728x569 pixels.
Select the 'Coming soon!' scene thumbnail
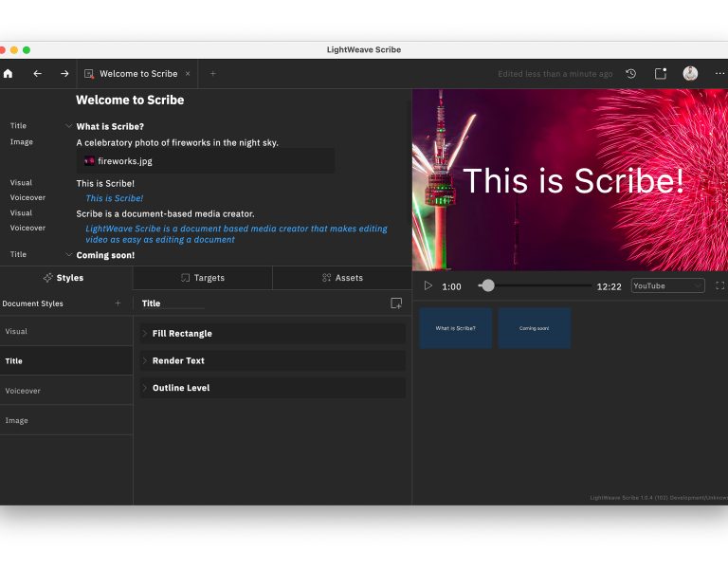click(x=535, y=328)
